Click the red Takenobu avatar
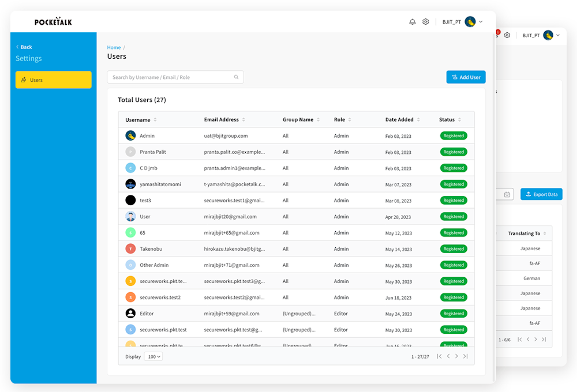 (130, 249)
